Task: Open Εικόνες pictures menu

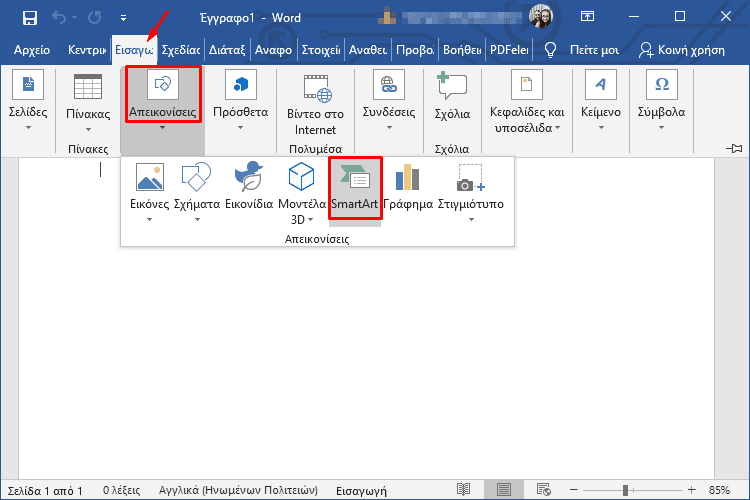Action: pos(150,192)
